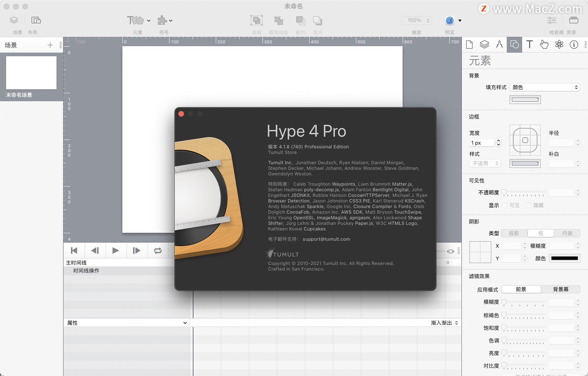The image size is (588, 376).
Task: Click the support@tumult.com email link
Action: (326, 239)
